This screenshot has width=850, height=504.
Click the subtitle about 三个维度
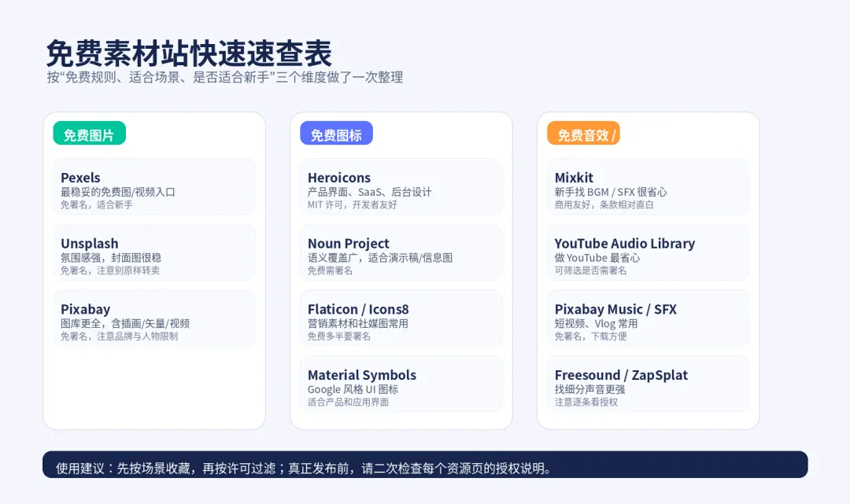point(225,77)
